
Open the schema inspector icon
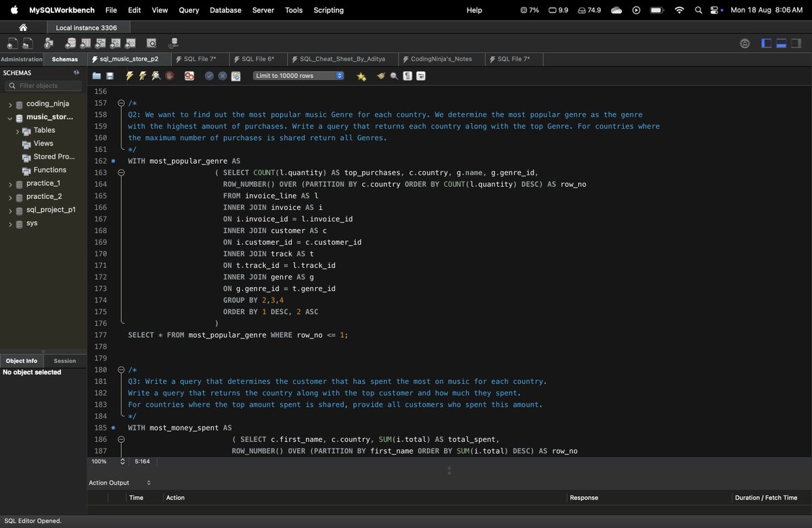[x=49, y=43]
